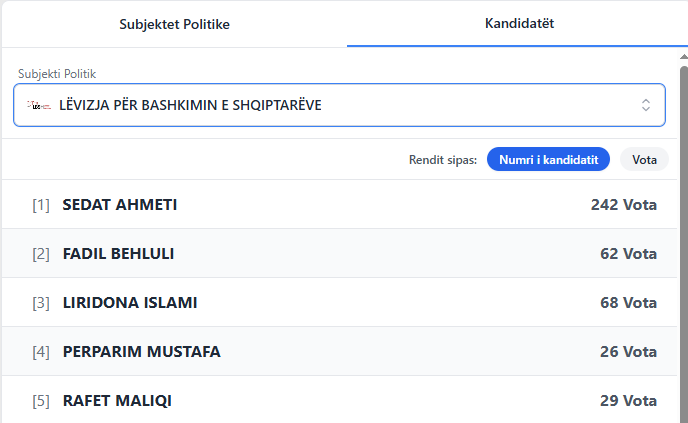
Task: Click the vertical scrollbar thumb
Action: coord(683,240)
